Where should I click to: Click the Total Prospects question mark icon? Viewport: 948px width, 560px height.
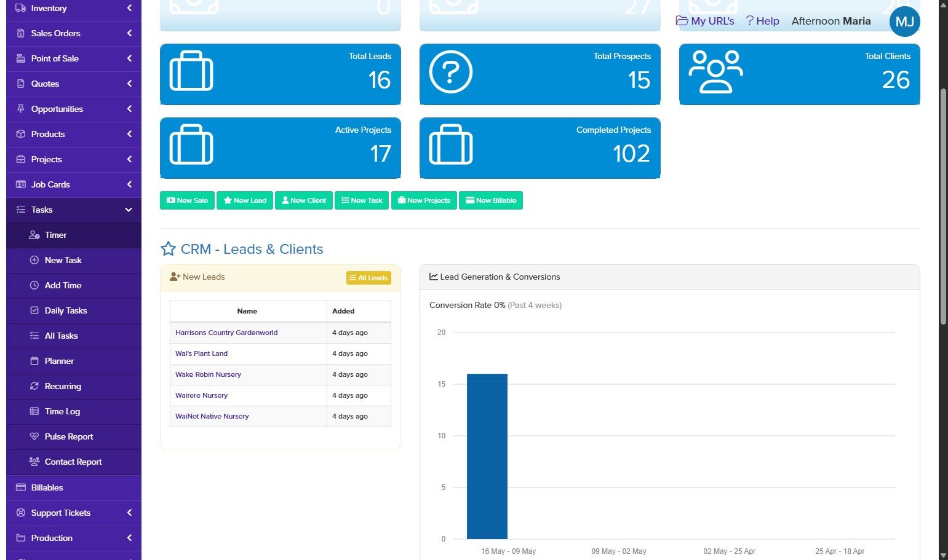click(x=451, y=72)
